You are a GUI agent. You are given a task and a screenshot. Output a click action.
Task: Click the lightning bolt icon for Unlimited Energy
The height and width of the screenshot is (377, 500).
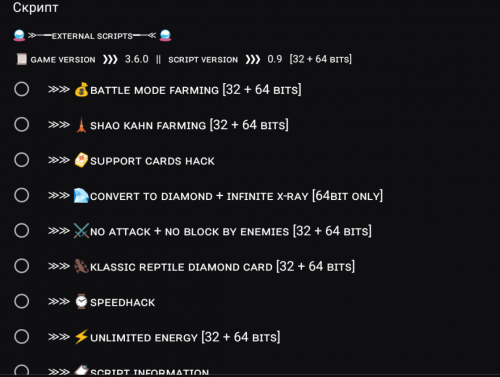coord(81,337)
